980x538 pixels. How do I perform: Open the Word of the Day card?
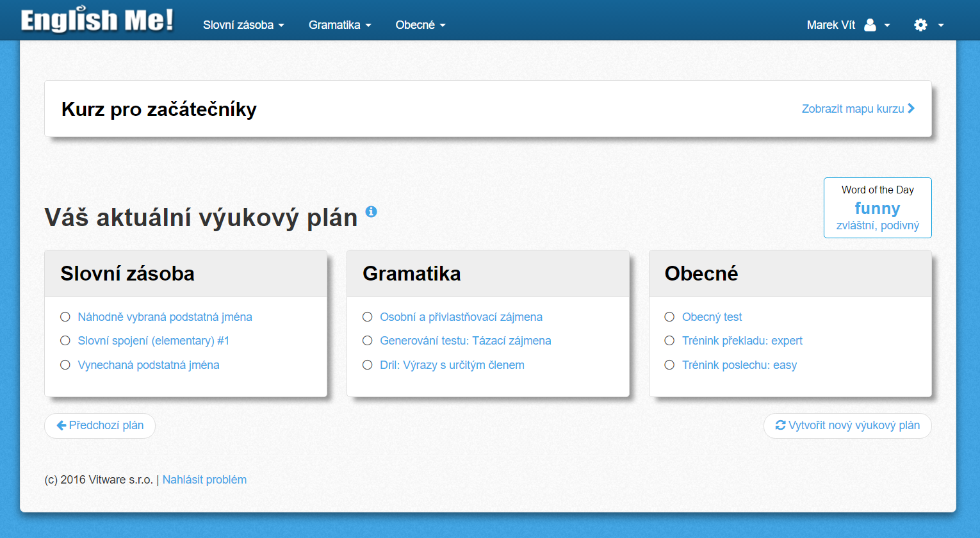click(878, 208)
